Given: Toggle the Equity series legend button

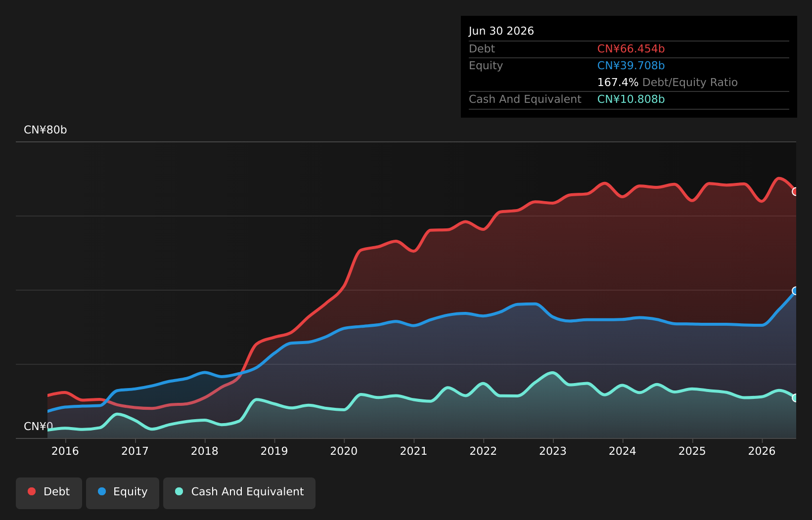Looking at the screenshot, I should click(x=123, y=493).
